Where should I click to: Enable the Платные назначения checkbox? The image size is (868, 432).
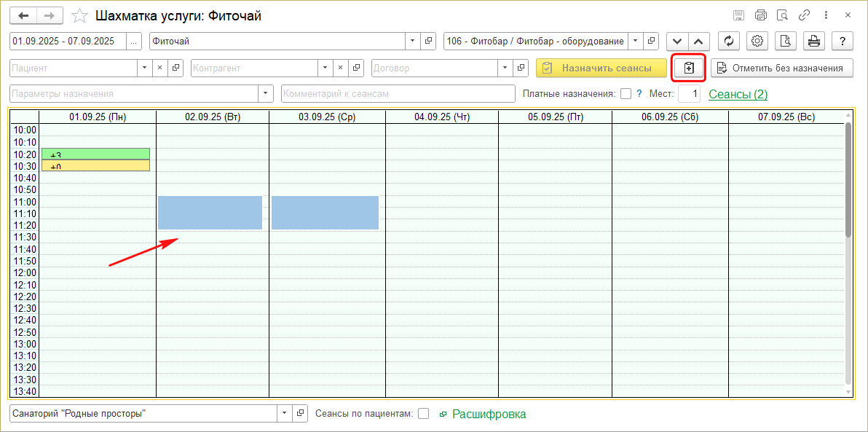[626, 94]
